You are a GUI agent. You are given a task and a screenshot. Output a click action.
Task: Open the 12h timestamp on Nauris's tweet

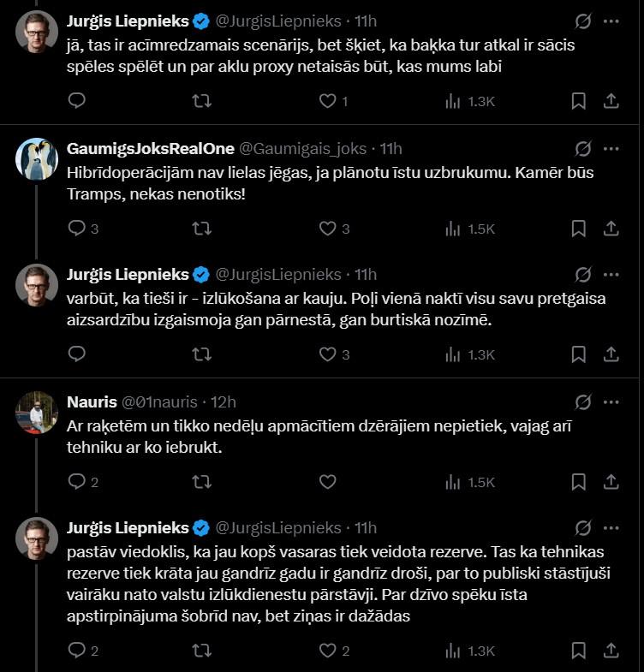pyautogui.click(x=224, y=401)
